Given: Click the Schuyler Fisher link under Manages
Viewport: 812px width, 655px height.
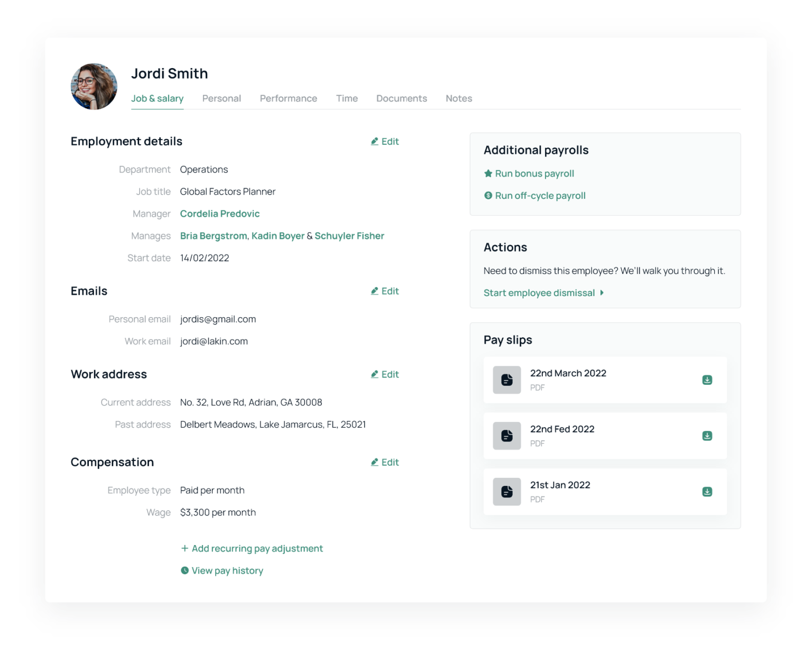Looking at the screenshot, I should (349, 236).
